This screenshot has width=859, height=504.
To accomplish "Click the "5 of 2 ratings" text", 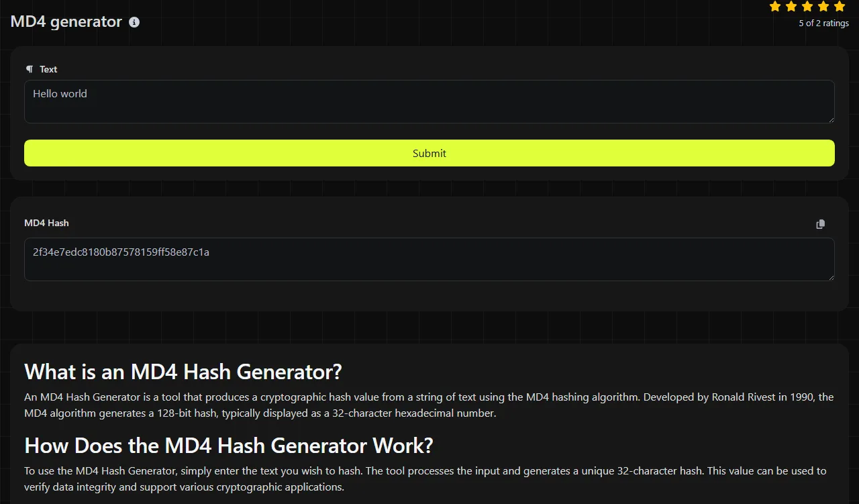I will [823, 23].
